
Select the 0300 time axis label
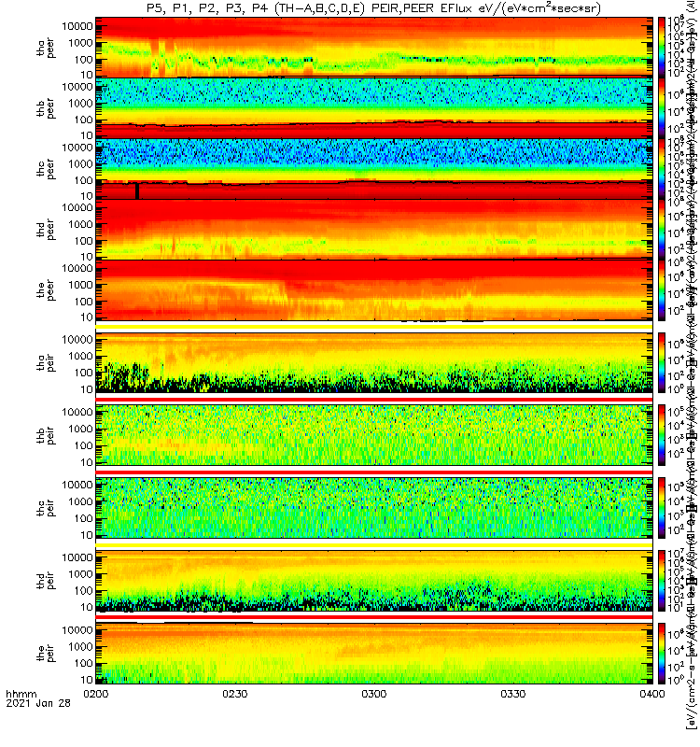coord(374,694)
